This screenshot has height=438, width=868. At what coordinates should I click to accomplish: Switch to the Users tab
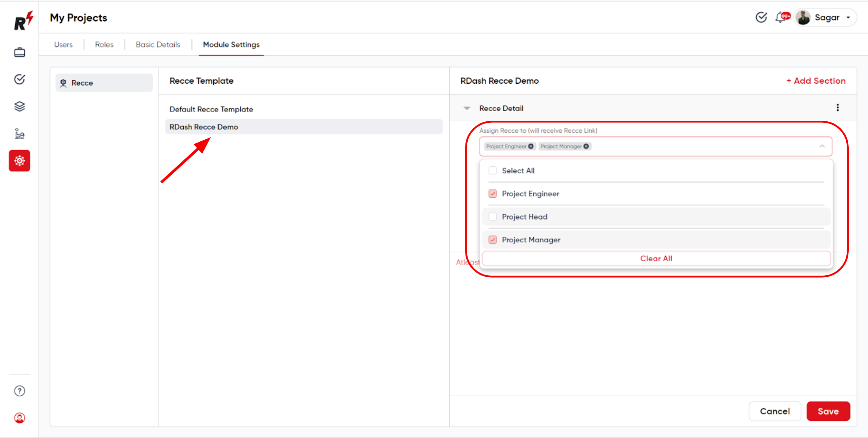63,45
